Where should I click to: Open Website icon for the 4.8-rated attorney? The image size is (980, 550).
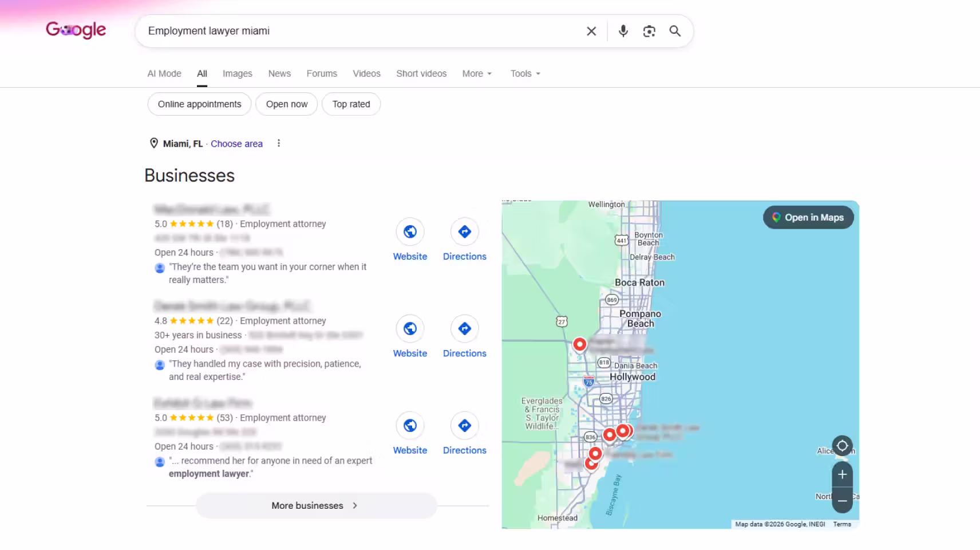pyautogui.click(x=410, y=328)
